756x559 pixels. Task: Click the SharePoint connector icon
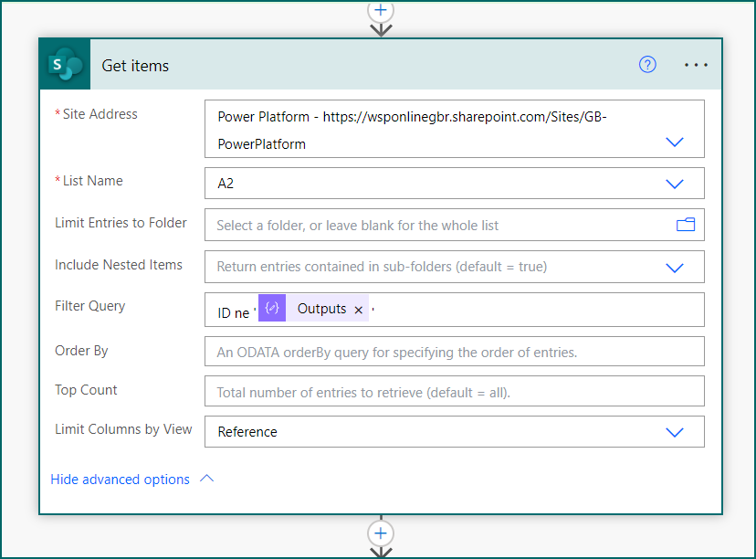(66, 66)
